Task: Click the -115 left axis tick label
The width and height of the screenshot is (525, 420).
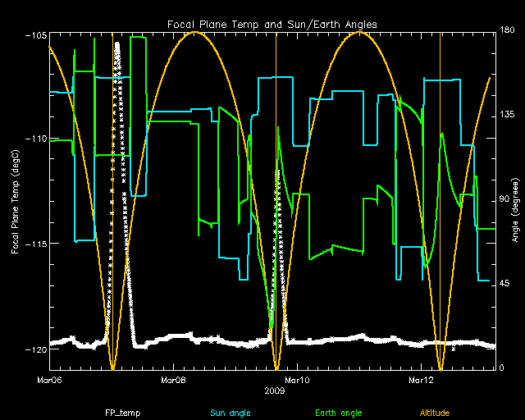Action: (x=35, y=244)
